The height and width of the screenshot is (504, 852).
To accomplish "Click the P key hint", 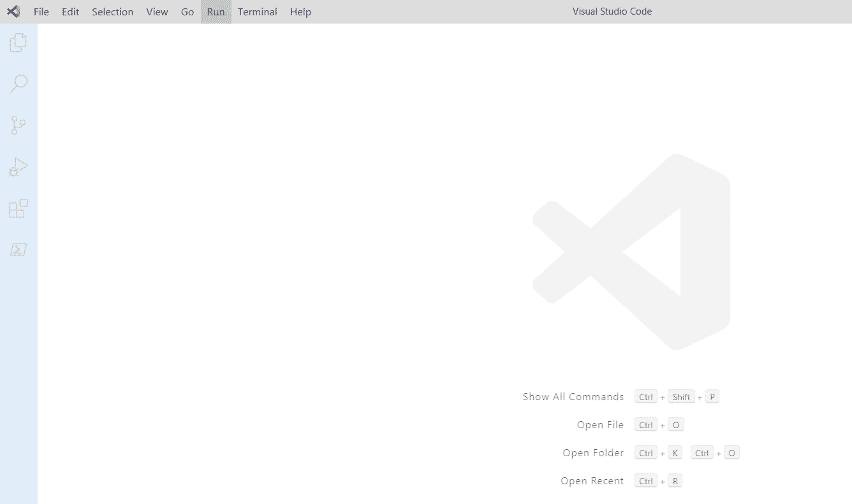I will (x=712, y=397).
